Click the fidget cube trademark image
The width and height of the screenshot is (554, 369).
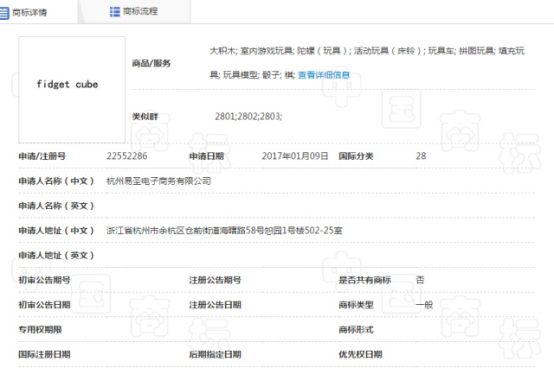[x=72, y=89]
